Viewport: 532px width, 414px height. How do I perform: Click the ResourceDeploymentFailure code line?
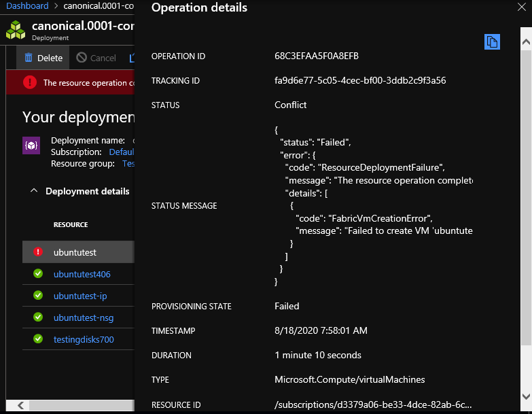(365, 168)
